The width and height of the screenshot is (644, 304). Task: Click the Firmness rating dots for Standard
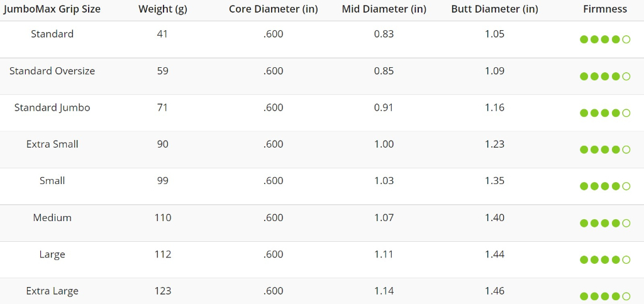click(x=604, y=40)
